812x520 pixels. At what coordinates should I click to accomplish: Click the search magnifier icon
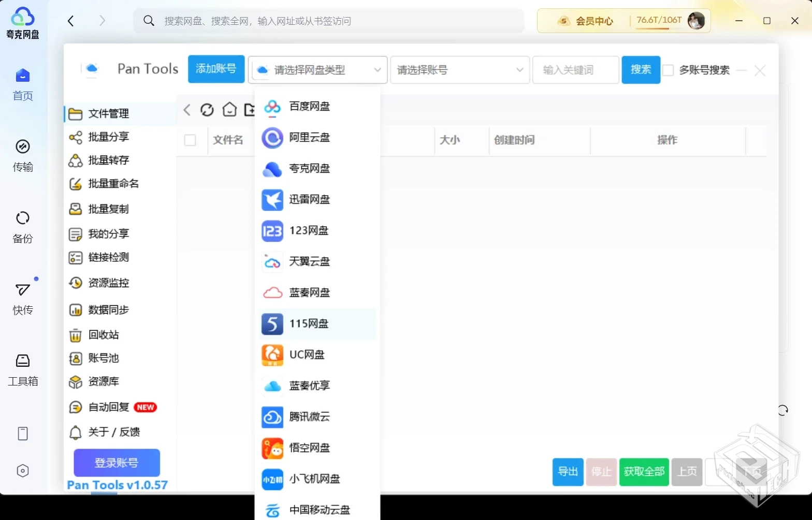tap(149, 21)
